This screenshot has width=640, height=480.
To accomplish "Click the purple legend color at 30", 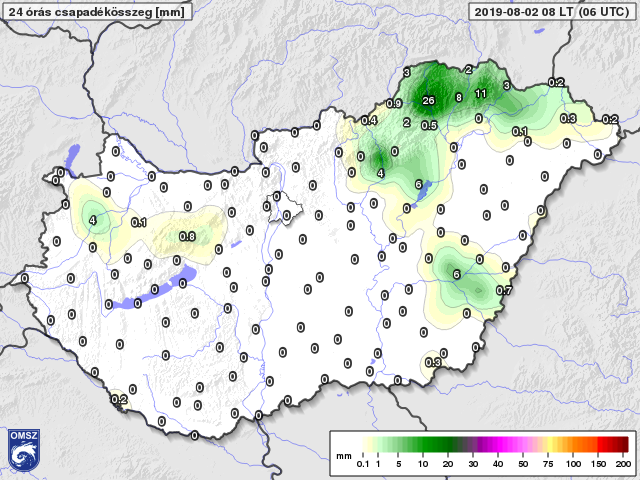I will tap(474, 444).
